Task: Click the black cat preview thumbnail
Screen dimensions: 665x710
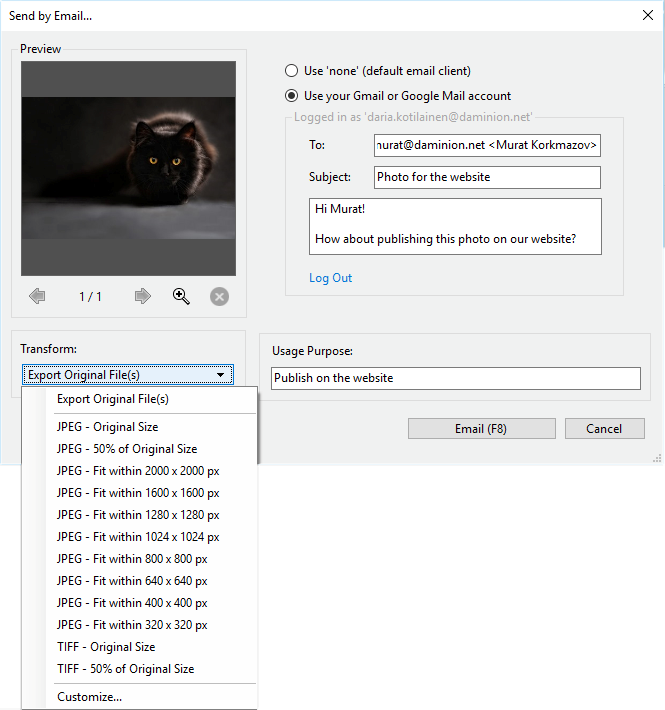Action: pyautogui.click(x=129, y=168)
